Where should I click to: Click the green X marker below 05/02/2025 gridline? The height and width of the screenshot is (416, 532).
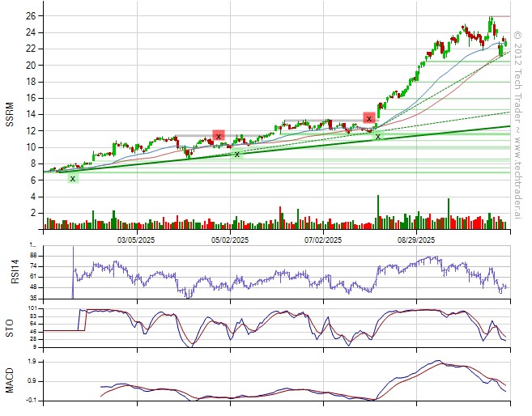tap(237, 154)
